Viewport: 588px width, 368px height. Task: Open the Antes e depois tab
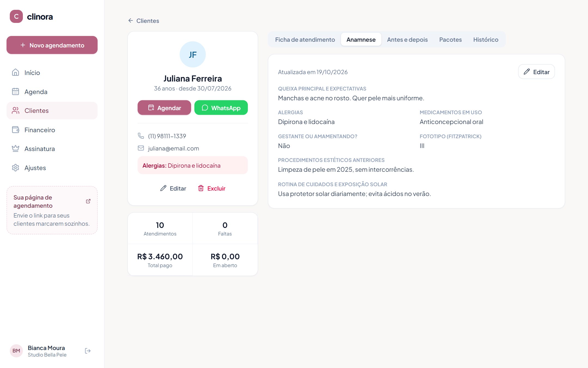point(407,40)
